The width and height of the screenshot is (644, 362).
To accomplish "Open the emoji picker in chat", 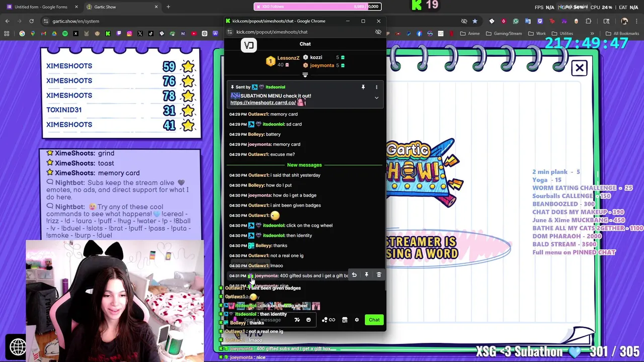I will [x=308, y=320].
